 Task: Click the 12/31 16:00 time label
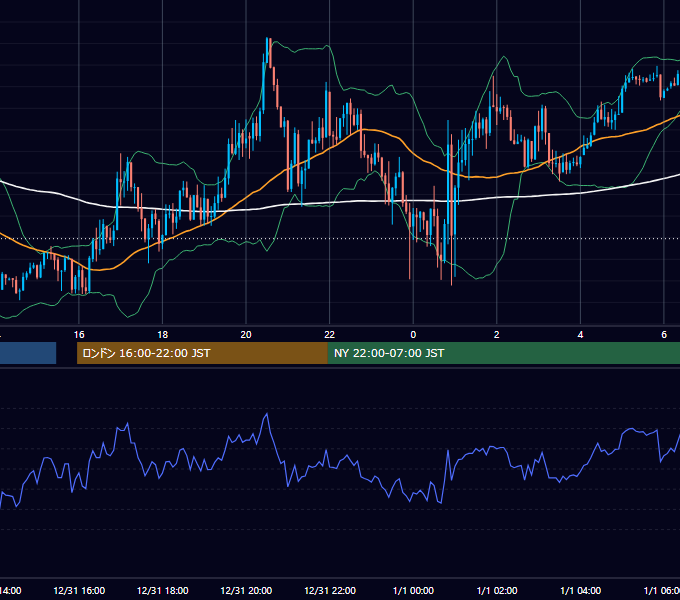click(x=79, y=591)
